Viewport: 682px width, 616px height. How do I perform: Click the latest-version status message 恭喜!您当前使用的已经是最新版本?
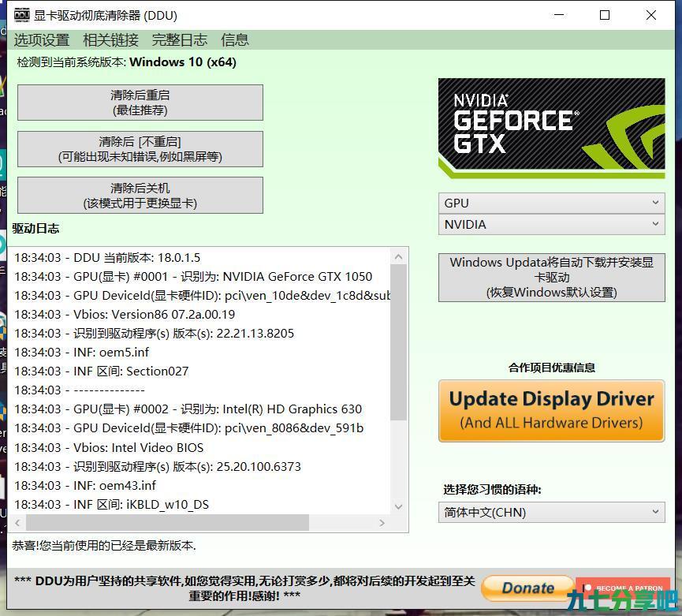pyautogui.click(x=104, y=546)
